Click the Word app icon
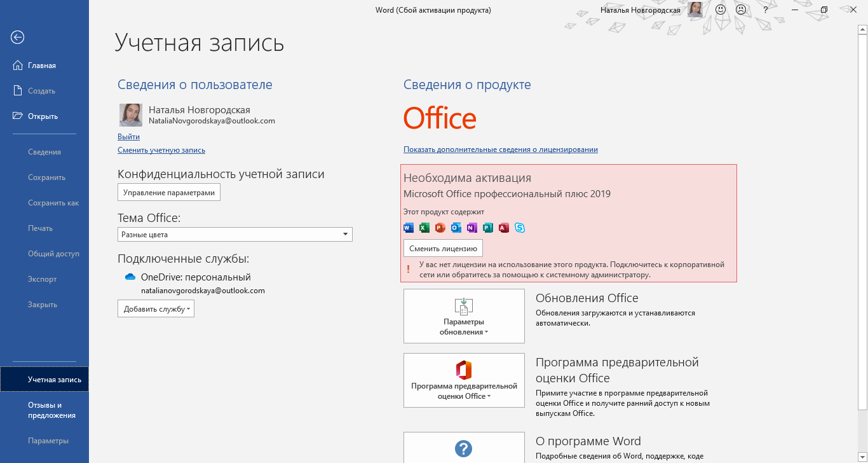 point(409,228)
